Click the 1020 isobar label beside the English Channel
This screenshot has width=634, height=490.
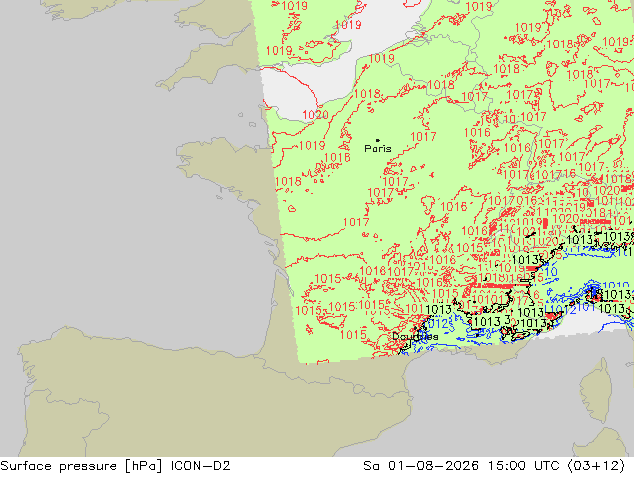click(315, 115)
